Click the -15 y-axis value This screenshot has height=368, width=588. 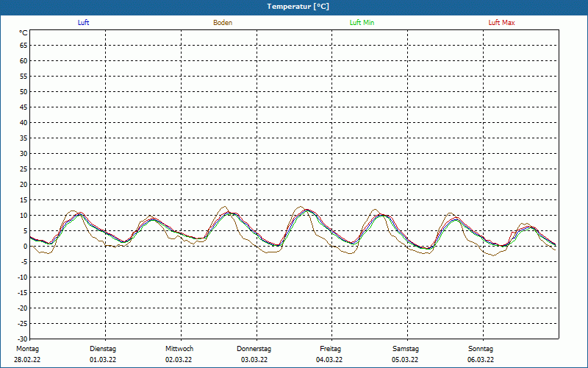click(x=23, y=292)
